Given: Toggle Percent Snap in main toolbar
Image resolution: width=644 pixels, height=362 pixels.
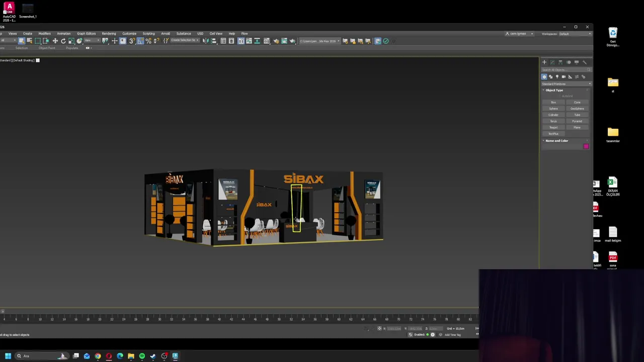Looking at the screenshot, I should (x=148, y=41).
